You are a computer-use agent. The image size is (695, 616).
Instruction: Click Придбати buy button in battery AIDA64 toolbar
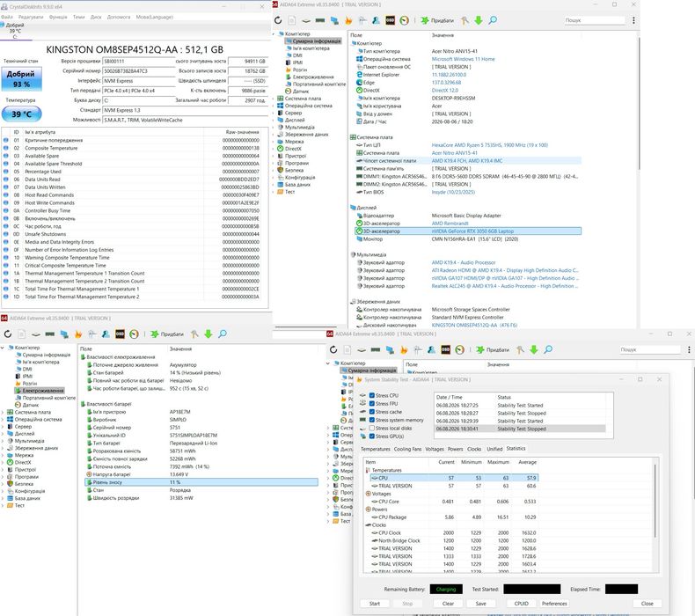(x=167, y=334)
